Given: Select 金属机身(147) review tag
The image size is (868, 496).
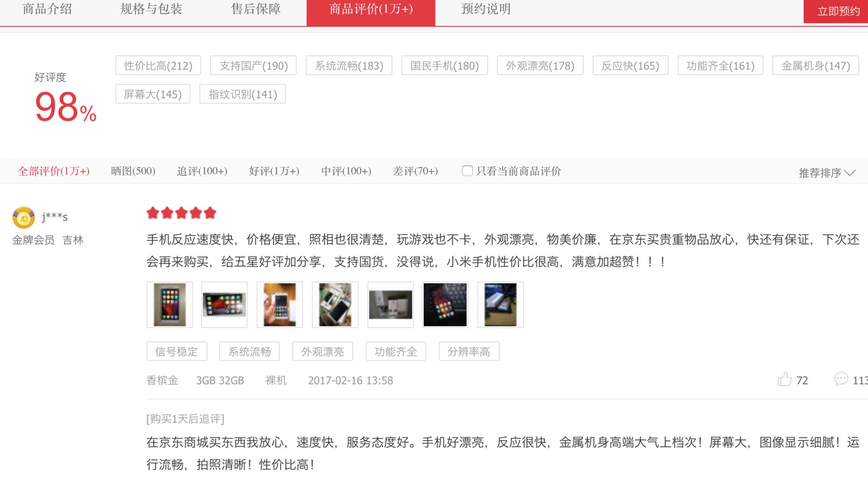Looking at the screenshot, I should [x=815, y=66].
